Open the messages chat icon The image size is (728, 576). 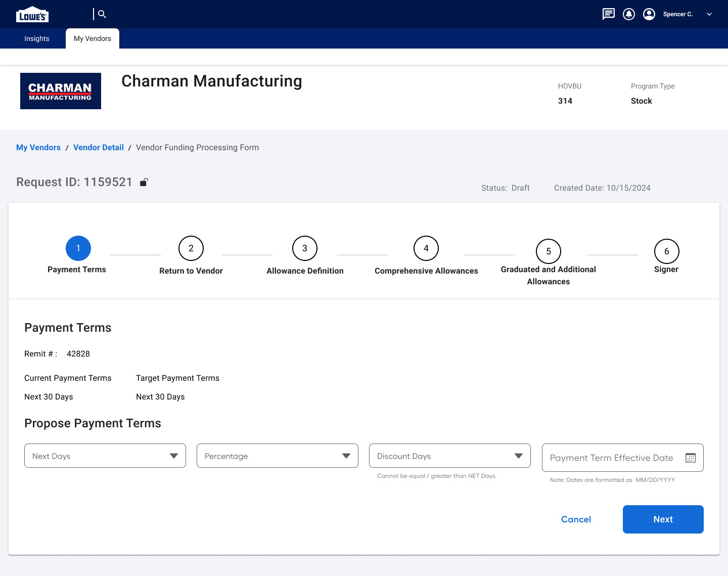(x=609, y=14)
